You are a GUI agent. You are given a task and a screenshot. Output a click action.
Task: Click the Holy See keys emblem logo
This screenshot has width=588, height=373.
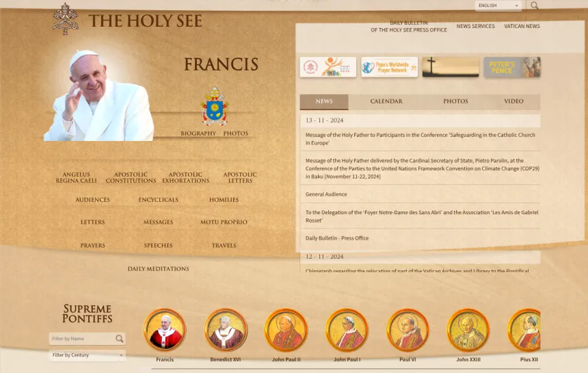[x=65, y=18]
